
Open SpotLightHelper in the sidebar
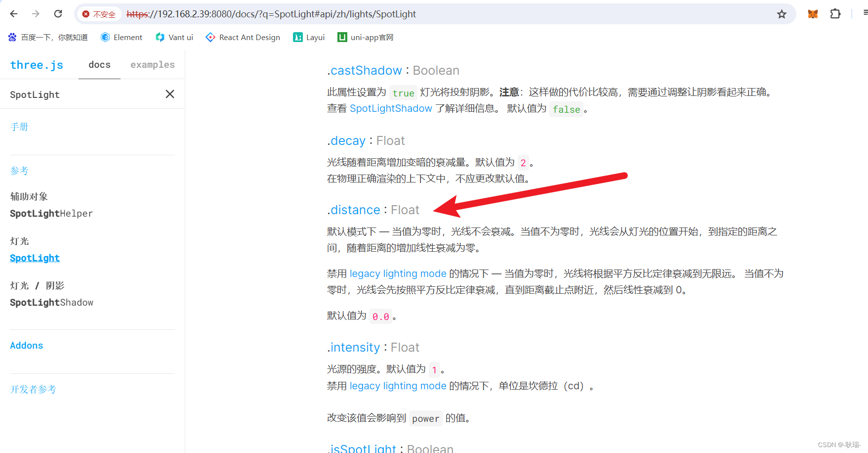point(51,214)
